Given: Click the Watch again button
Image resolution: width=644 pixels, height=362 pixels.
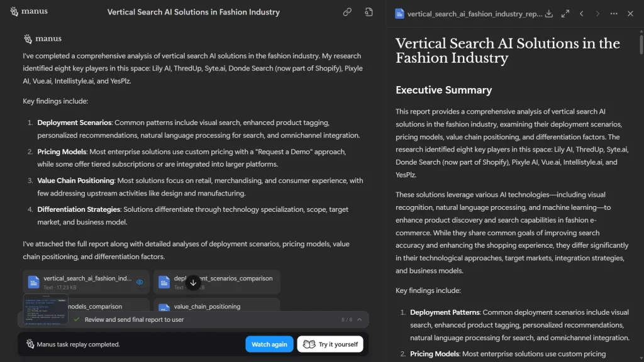Looking at the screenshot, I should [x=269, y=344].
